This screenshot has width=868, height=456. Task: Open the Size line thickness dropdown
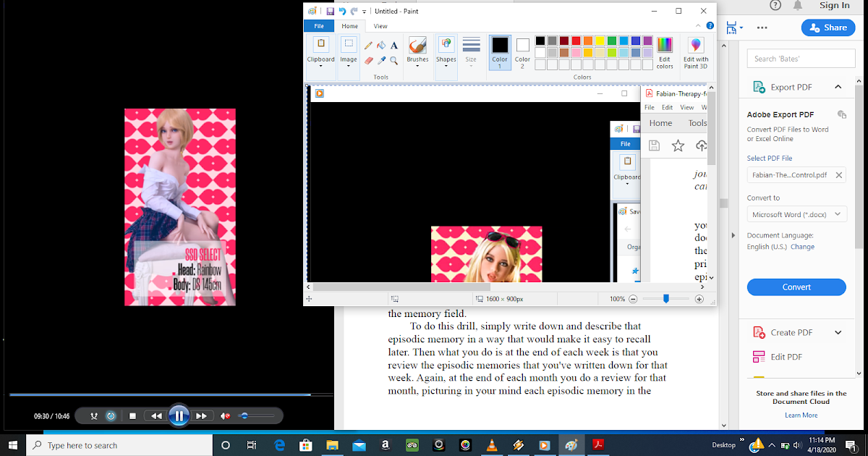click(x=471, y=52)
